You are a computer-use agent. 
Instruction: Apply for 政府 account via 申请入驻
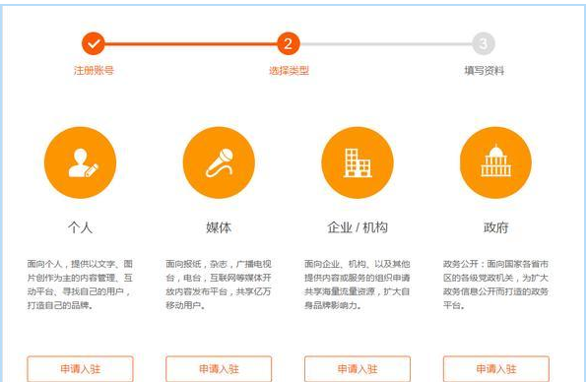click(x=496, y=369)
